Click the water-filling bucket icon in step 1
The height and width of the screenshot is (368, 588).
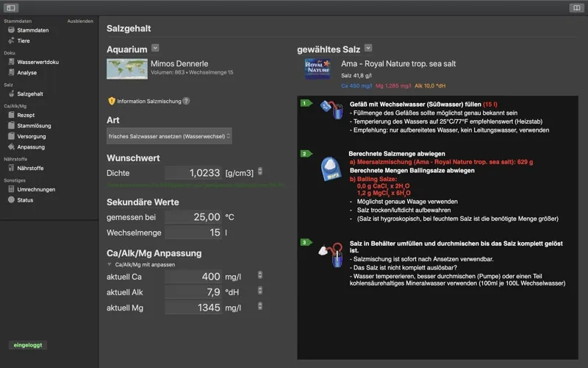331,110
